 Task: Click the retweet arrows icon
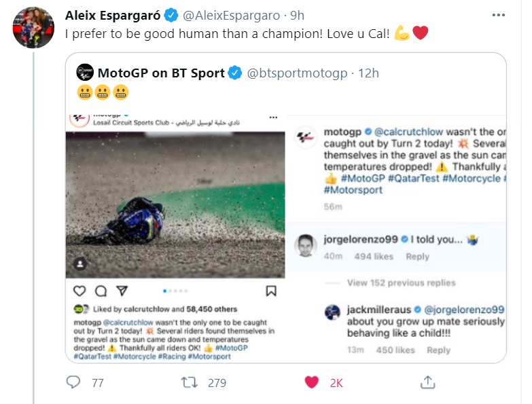[189, 382]
